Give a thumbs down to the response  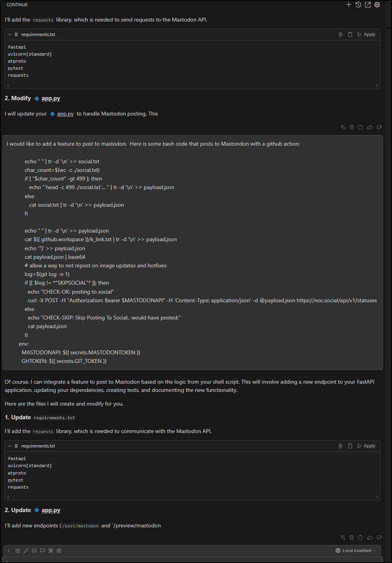[379, 538]
